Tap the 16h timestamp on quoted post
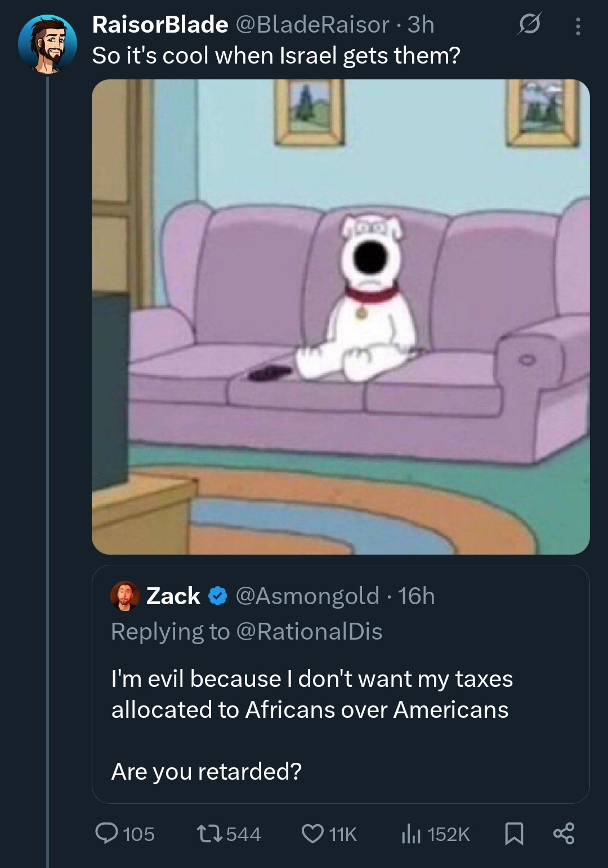This screenshot has height=868, width=608. [x=417, y=596]
